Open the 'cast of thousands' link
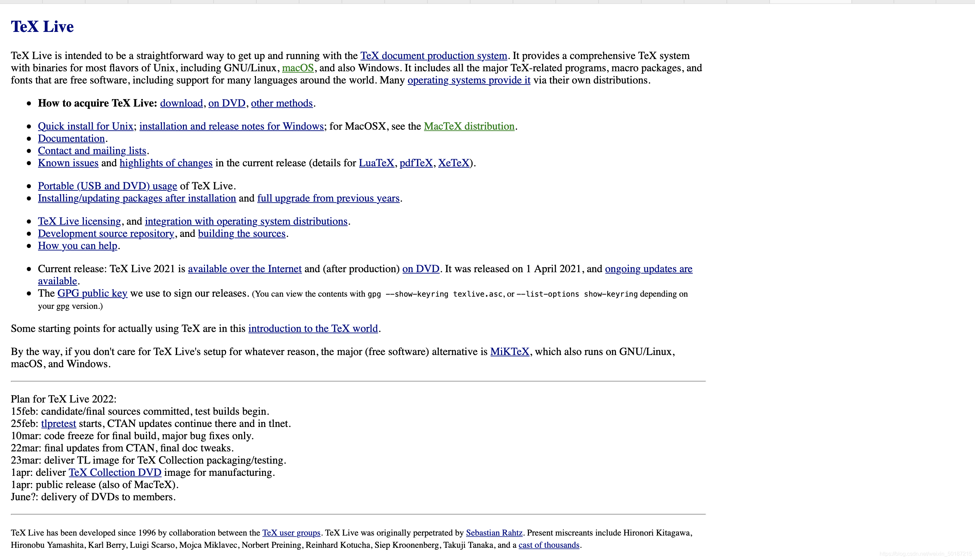This screenshot has height=560, width=975. point(549,545)
